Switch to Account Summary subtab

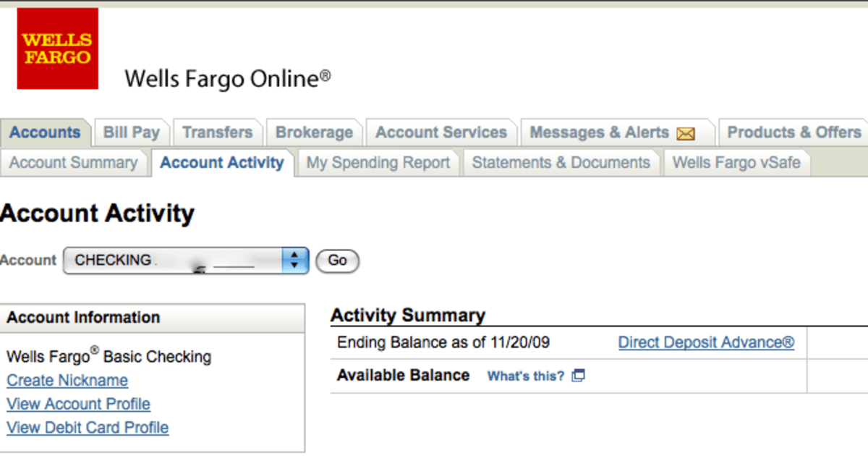(73, 163)
